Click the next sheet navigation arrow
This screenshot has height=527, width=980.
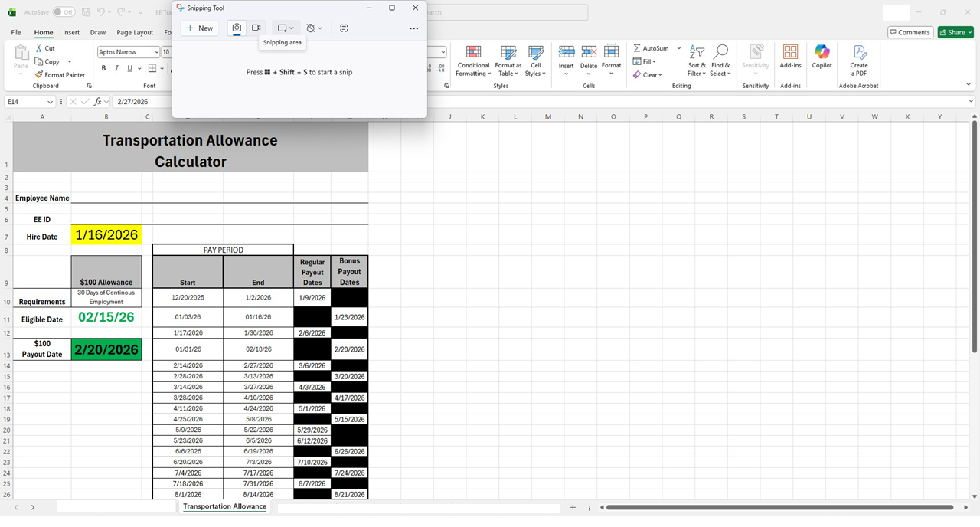33,507
